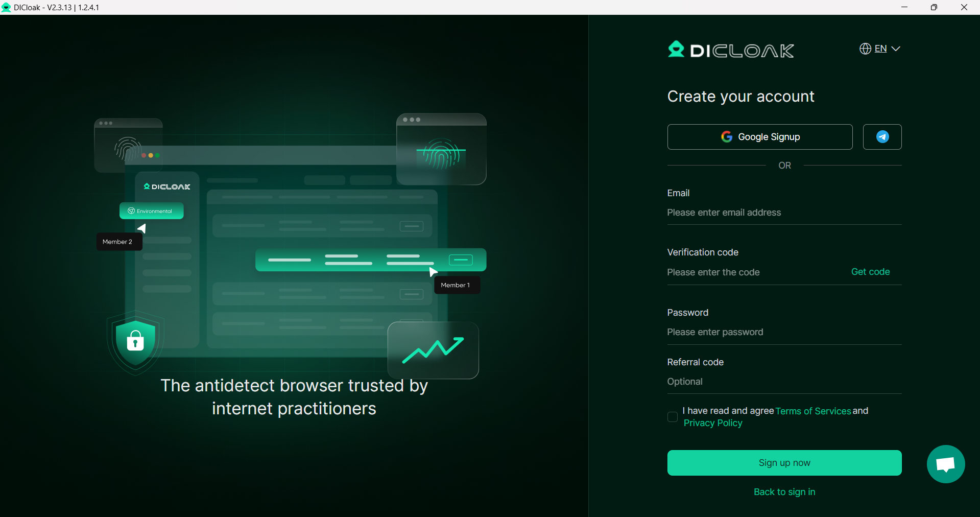Click the DICloak logo above the form
980x517 pixels.
(x=730, y=50)
